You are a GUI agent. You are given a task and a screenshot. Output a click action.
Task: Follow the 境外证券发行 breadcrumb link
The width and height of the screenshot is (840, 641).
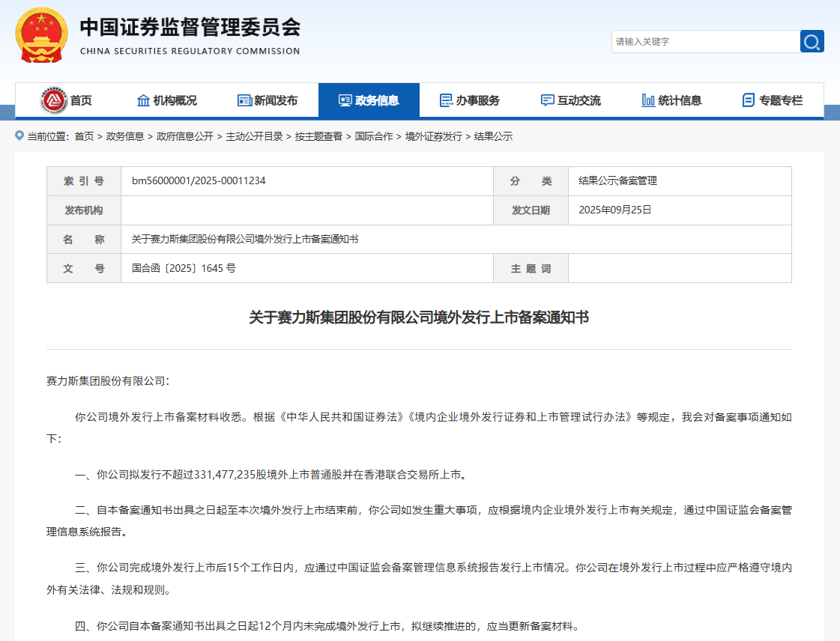point(434,136)
